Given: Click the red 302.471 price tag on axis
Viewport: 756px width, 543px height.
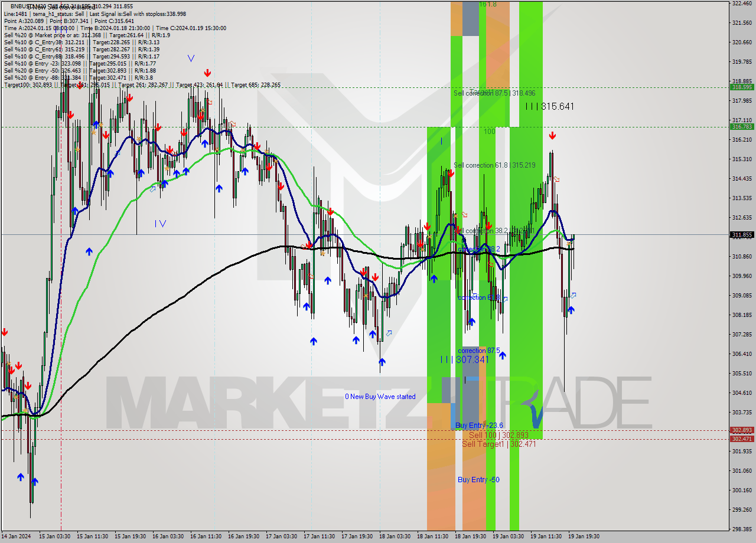Looking at the screenshot, I should click(742, 439).
